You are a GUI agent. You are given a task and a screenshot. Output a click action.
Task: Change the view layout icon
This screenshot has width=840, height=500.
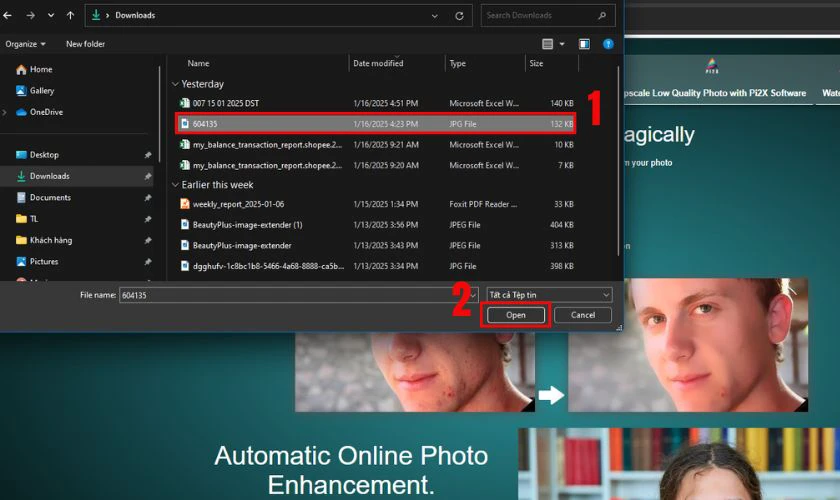click(x=548, y=44)
